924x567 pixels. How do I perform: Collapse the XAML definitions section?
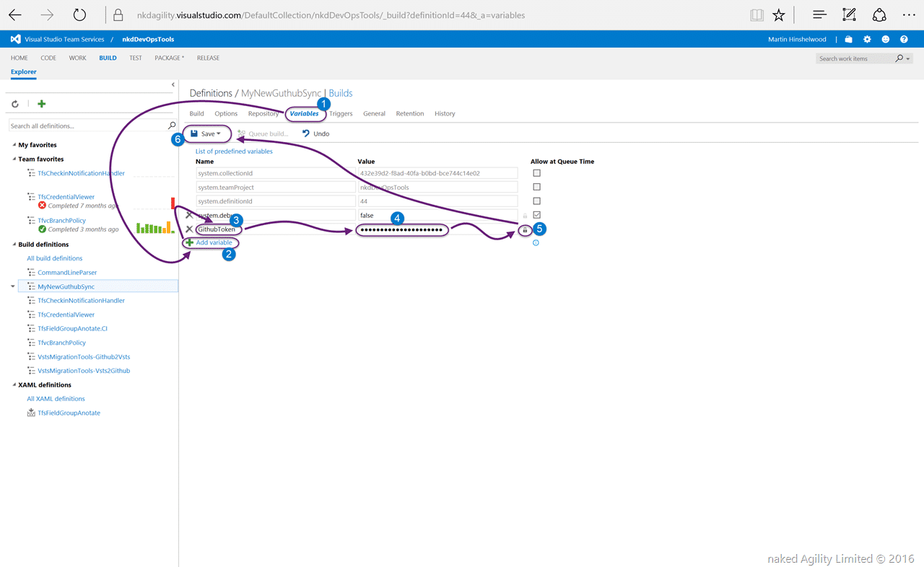[14, 384]
